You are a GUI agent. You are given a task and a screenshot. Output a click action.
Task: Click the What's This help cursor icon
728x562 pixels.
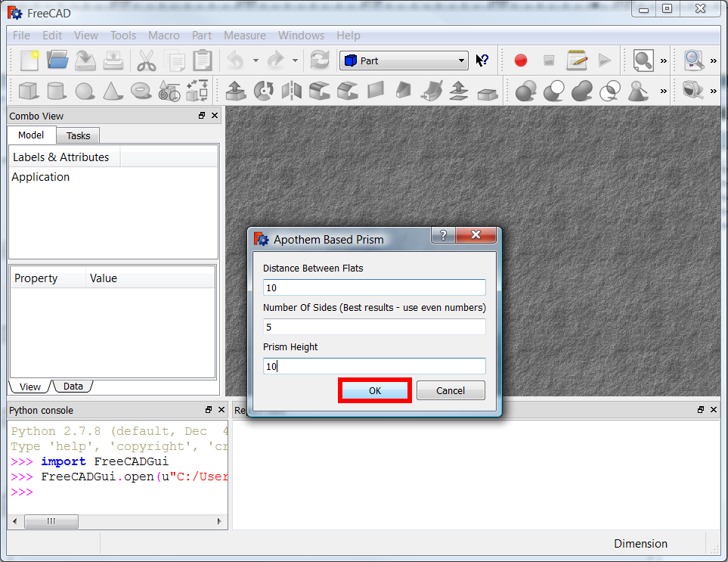coord(482,61)
